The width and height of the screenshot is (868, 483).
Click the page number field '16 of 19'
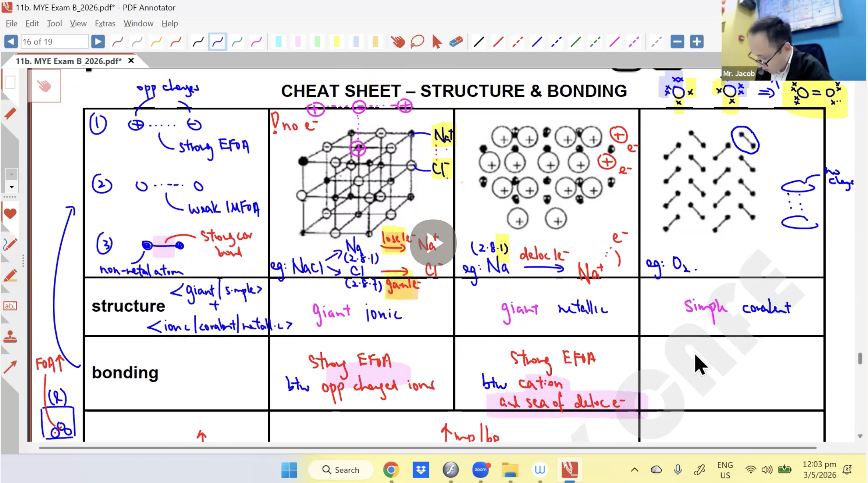pyautogui.click(x=54, y=42)
